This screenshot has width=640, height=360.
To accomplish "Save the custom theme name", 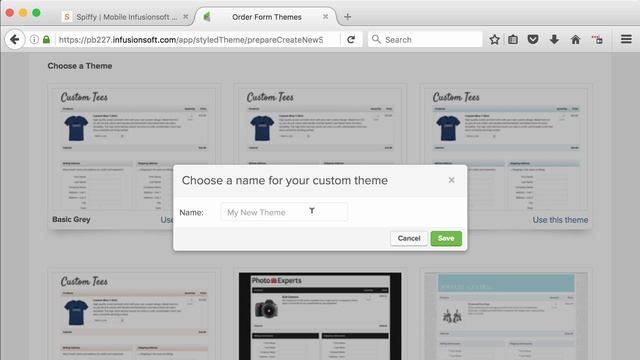I will point(446,238).
